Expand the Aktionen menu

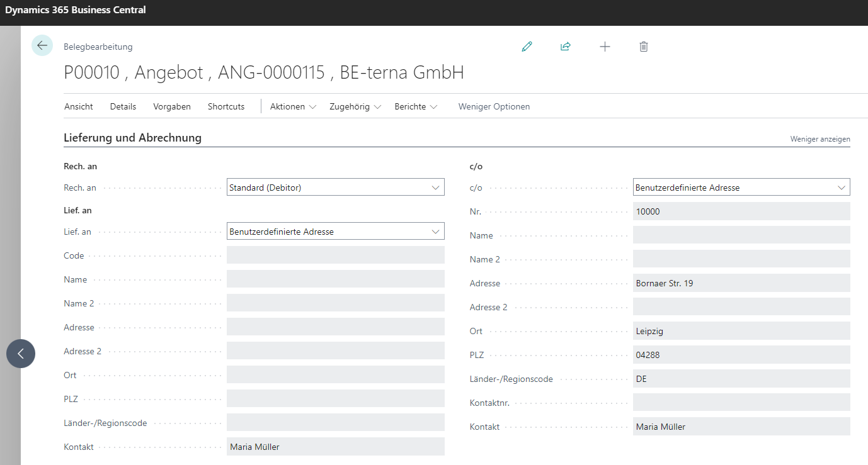[293, 107]
